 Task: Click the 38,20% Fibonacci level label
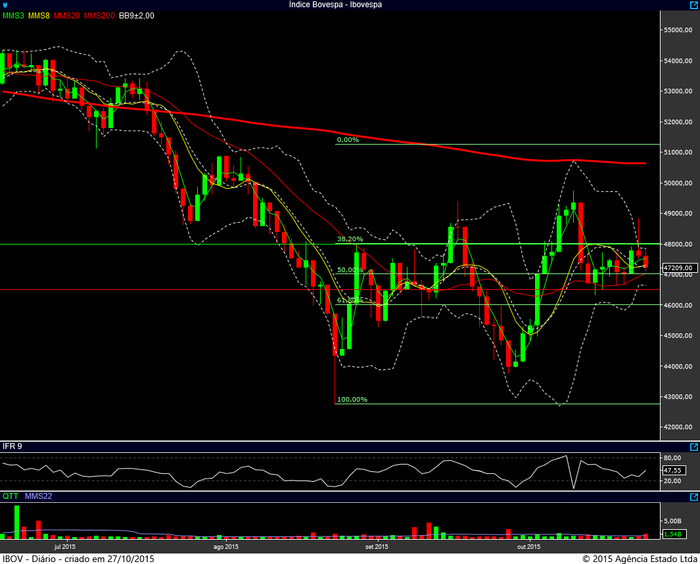point(350,239)
